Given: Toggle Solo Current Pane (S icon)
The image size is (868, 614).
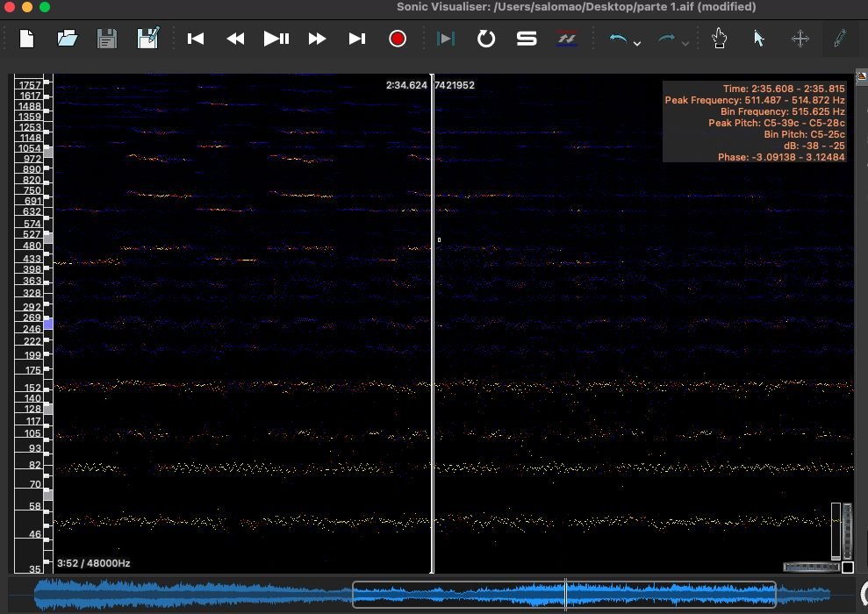Looking at the screenshot, I should (x=527, y=39).
